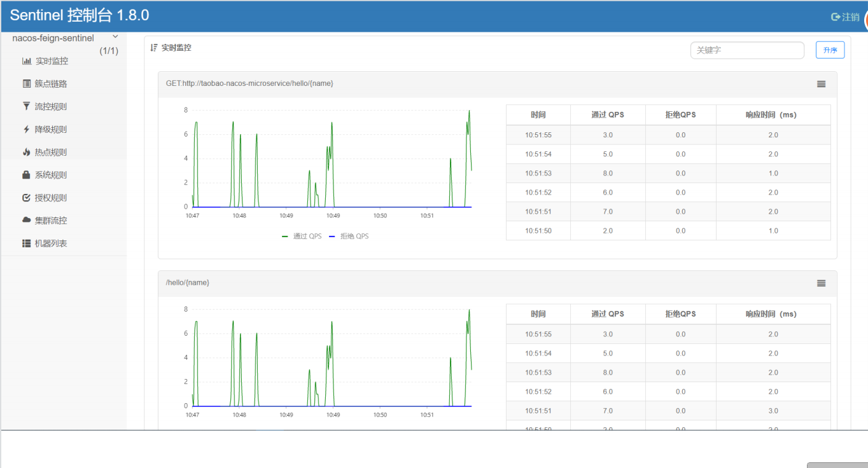Click 10:51:53 time cell in first table
The image size is (868, 468).
tap(538, 173)
